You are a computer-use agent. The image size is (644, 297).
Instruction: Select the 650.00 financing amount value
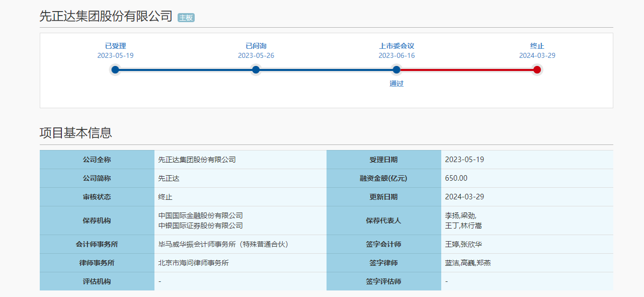(x=456, y=178)
